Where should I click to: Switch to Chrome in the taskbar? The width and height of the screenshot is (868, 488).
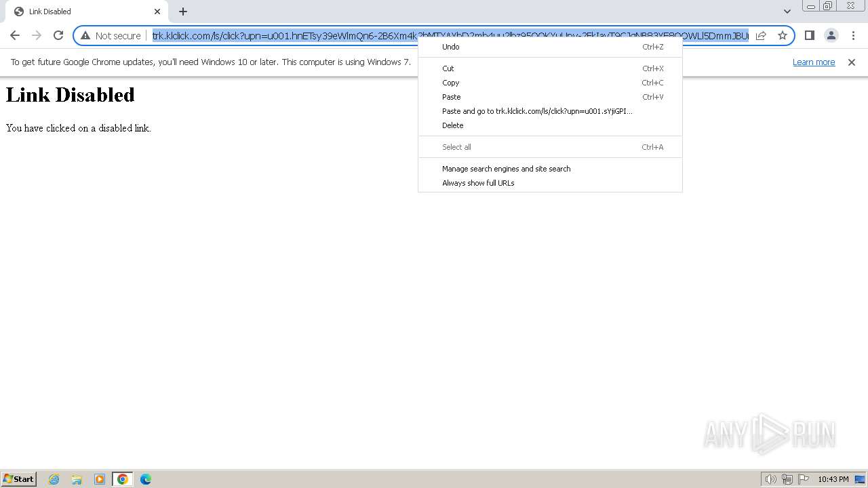coord(123,479)
